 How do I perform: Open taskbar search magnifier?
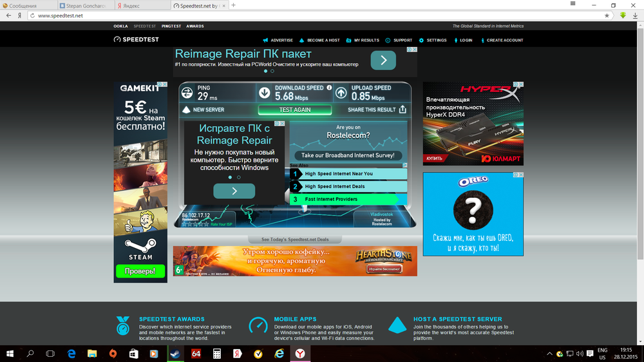(x=30, y=354)
